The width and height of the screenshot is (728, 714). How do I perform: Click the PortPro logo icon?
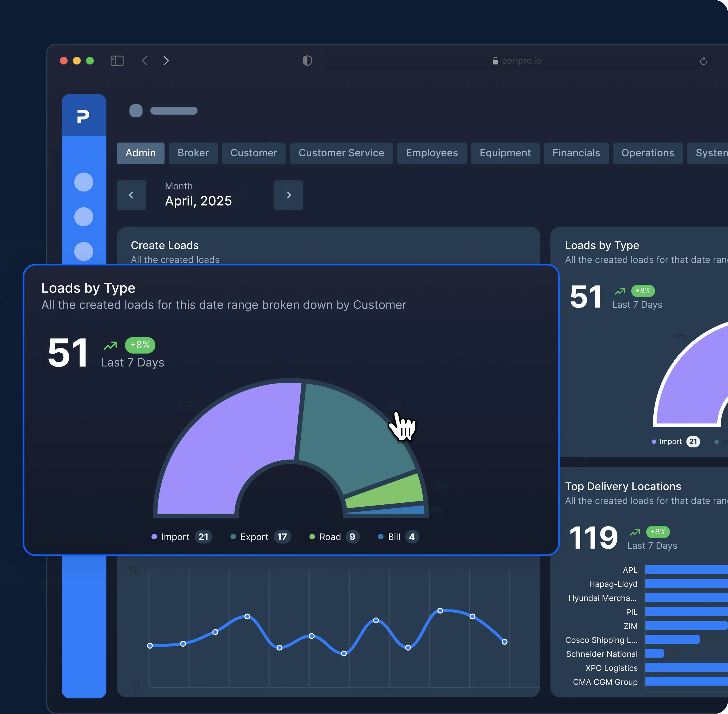pos(83,116)
